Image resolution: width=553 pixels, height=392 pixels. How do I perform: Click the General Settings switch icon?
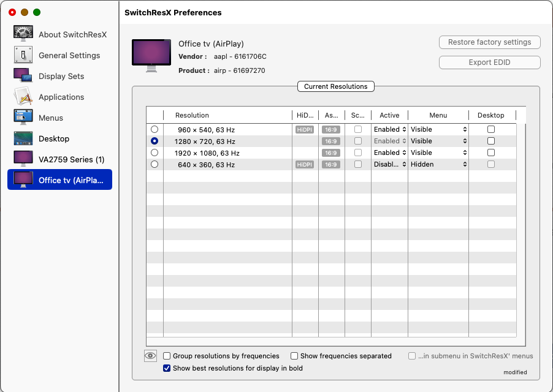click(x=23, y=55)
